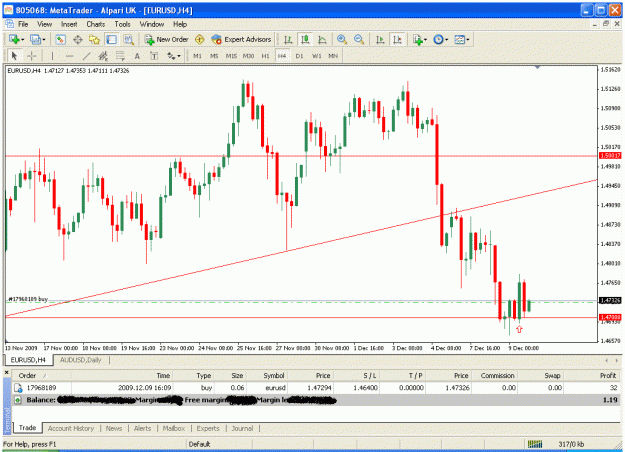
Task: Switch to MN monthly timeframe
Action: 333,56
